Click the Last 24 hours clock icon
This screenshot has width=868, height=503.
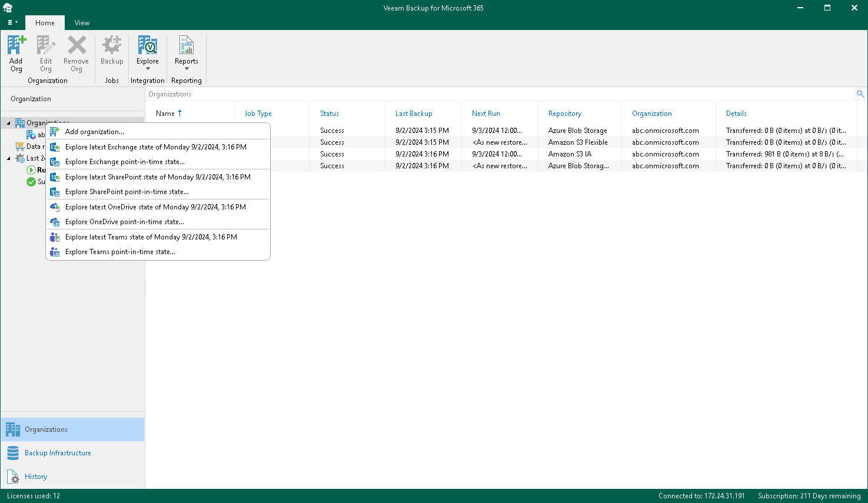click(x=20, y=158)
